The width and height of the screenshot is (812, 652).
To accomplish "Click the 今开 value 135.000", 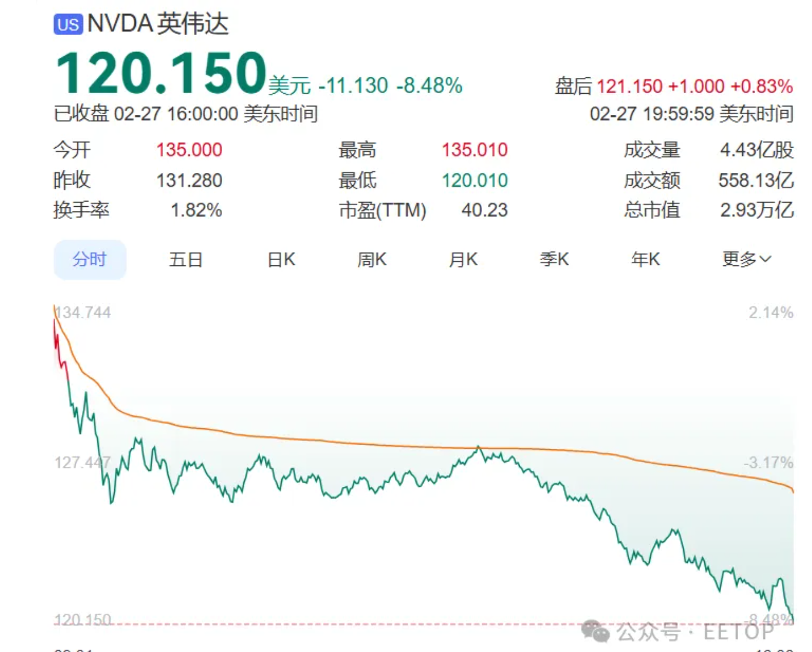I will pos(189,150).
